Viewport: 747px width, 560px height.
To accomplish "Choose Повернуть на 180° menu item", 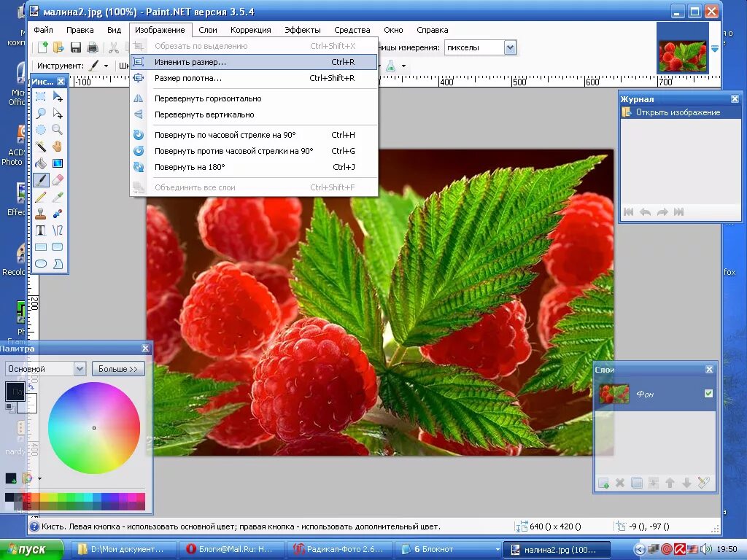I will coord(254,167).
